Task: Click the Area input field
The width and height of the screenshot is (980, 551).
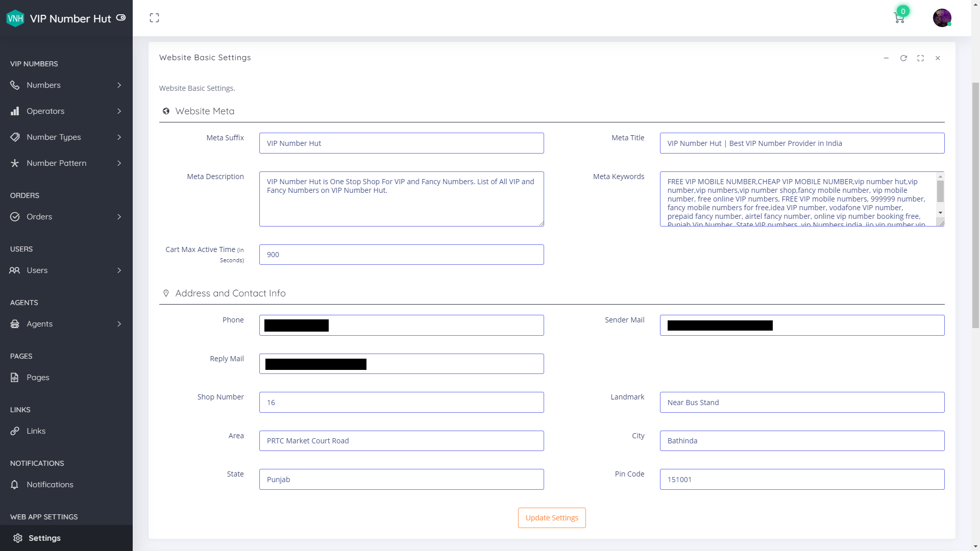Action: [402, 441]
